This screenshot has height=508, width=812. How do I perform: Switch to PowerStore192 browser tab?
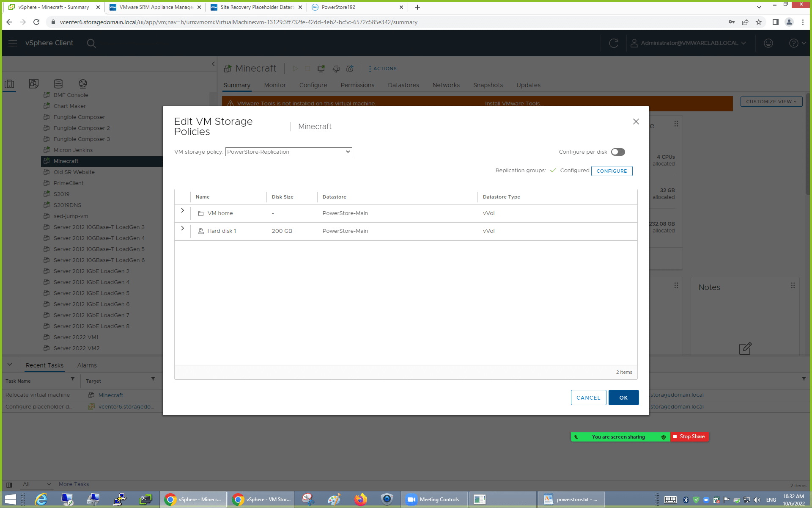tap(357, 7)
